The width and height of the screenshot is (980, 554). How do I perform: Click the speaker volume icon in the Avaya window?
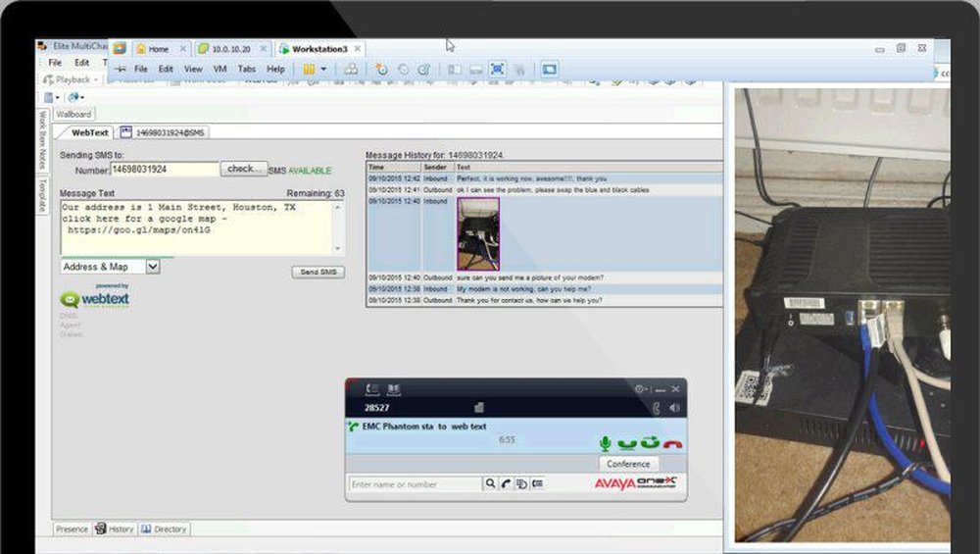[674, 408]
